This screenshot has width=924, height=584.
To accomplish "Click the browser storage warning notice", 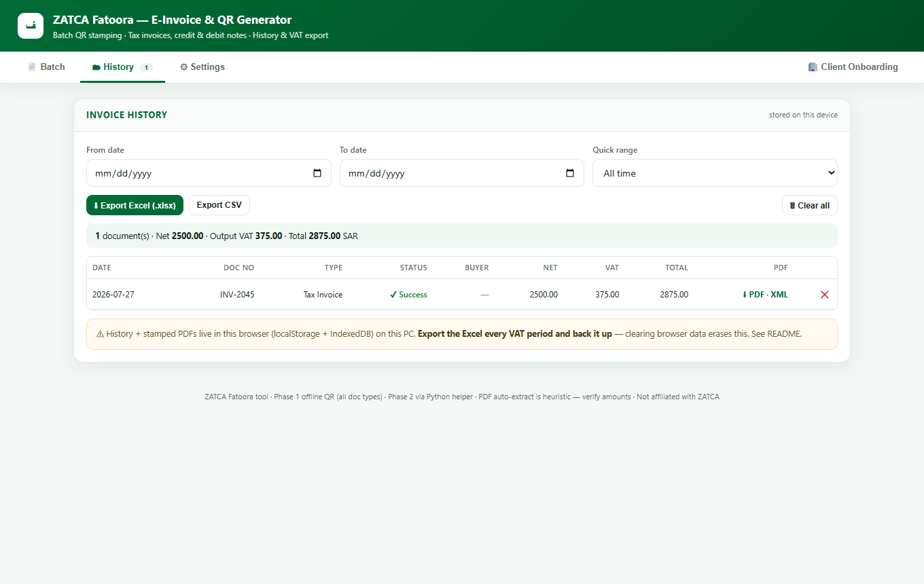I will click(462, 334).
